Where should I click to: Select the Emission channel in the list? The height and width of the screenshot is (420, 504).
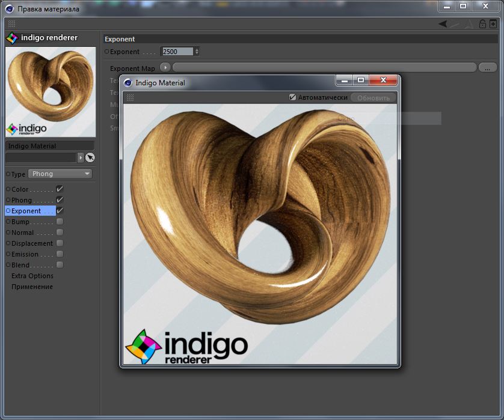[25, 254]
